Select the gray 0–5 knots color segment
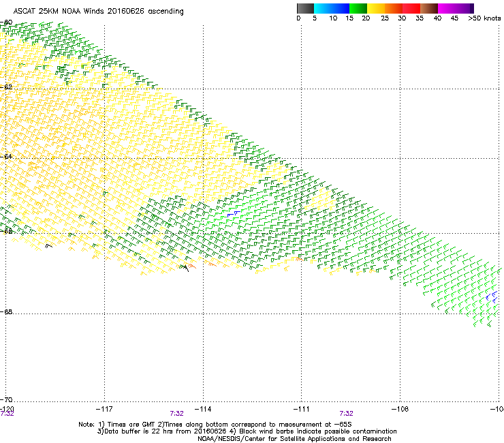 click(x=305, y=8)
